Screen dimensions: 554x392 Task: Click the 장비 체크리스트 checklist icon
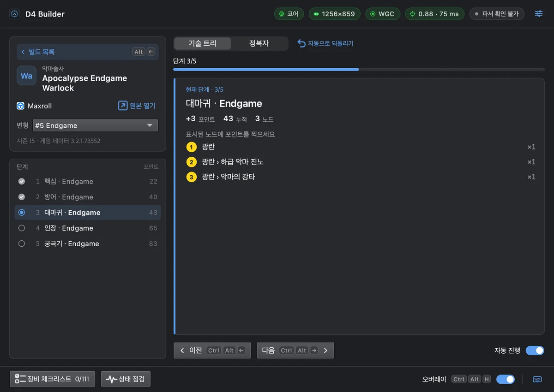tap(20, 379)
